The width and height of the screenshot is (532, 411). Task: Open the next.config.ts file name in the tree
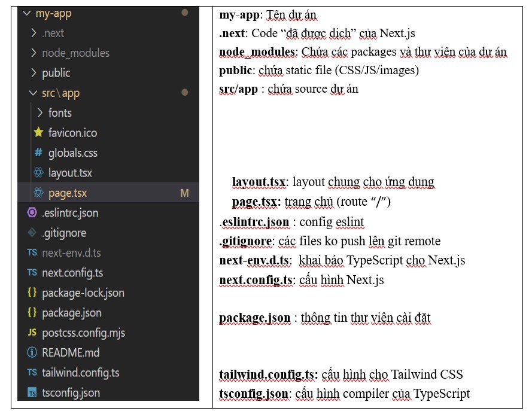[72, 273]
